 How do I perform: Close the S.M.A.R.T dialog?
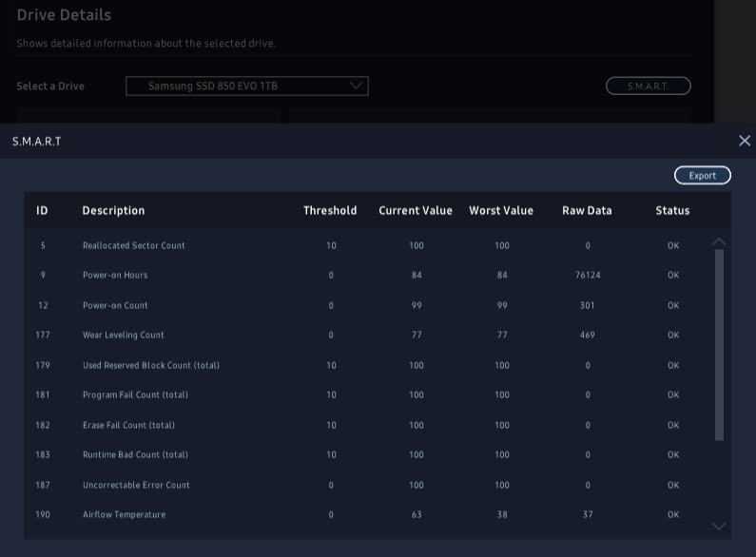[x=745, y=141]
